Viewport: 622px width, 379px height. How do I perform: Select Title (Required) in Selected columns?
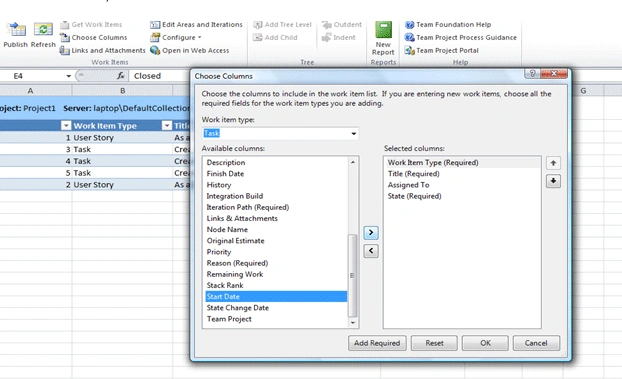(x=462, y=174)
